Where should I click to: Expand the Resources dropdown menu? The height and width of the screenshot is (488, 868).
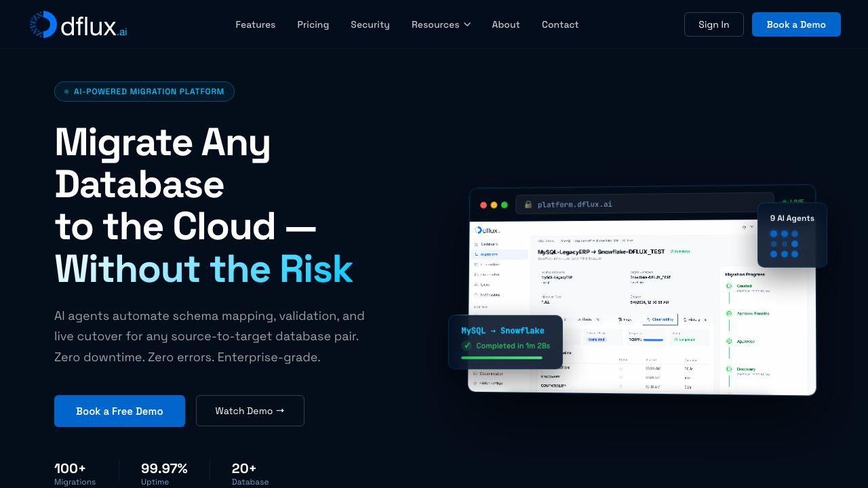[441, 24]
